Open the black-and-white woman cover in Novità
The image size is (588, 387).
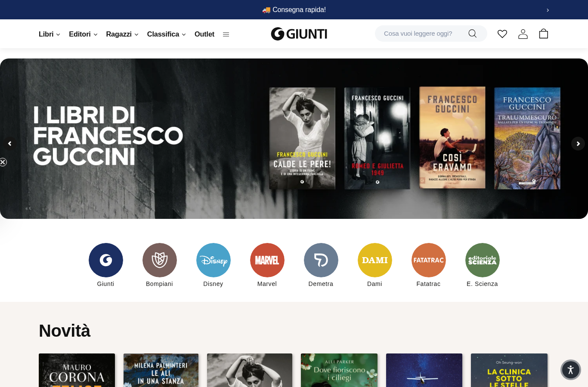click(250, 370)
